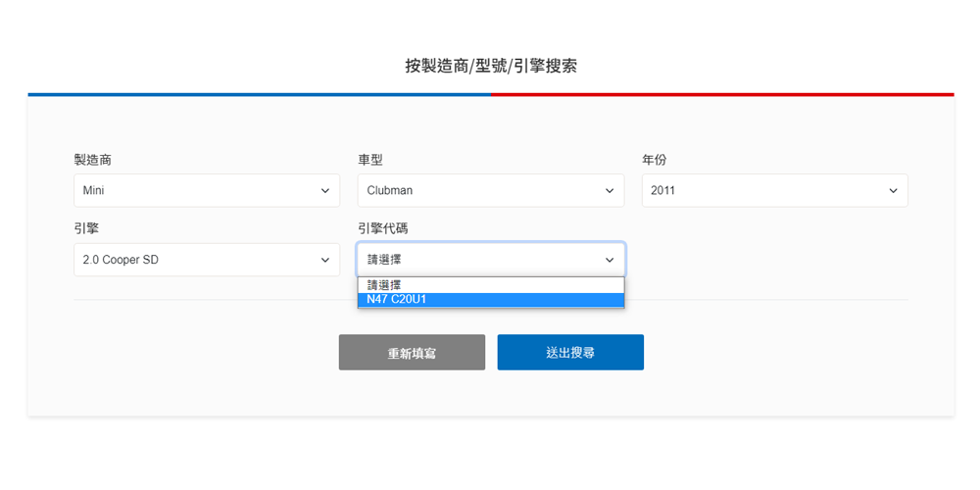Click the 引擎代碼 field label
This screenshot has height=490, width=980.
[382, 229]
